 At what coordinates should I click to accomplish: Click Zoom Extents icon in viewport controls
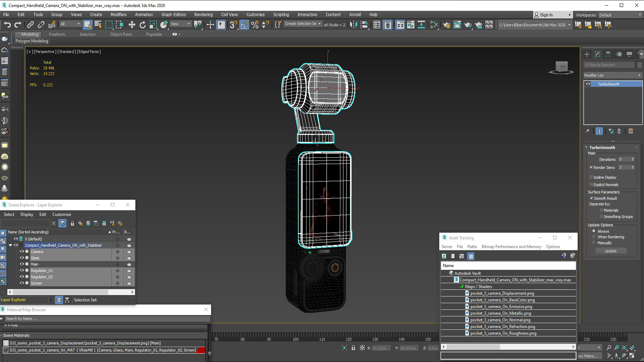point(624,348)
